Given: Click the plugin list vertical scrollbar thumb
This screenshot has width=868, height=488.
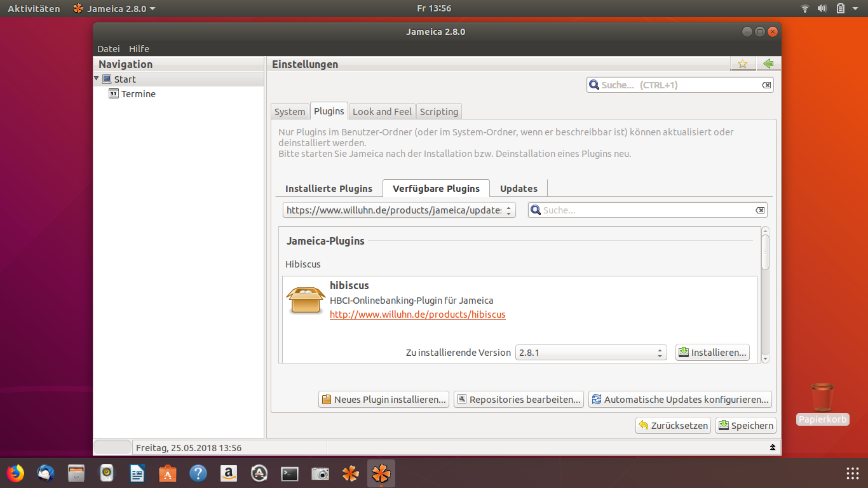Looking at the screenshot, I should pos(765,253).
